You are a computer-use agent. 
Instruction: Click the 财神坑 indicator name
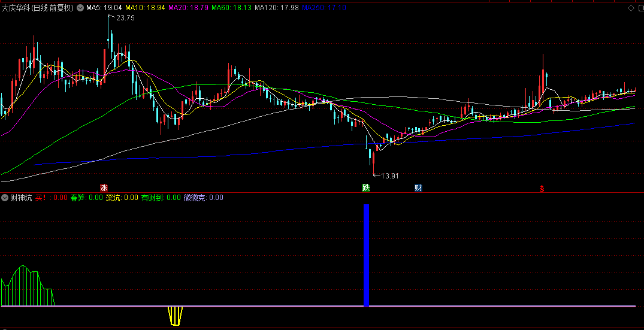21,198
